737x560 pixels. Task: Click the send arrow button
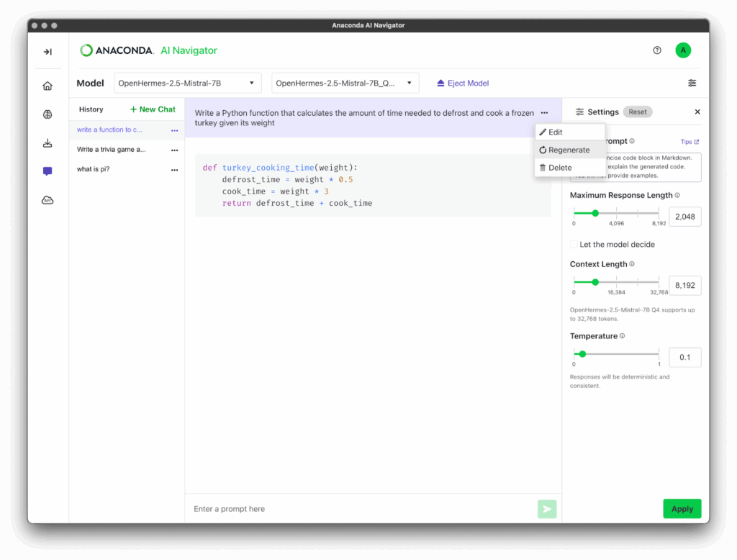coord(547,509)
